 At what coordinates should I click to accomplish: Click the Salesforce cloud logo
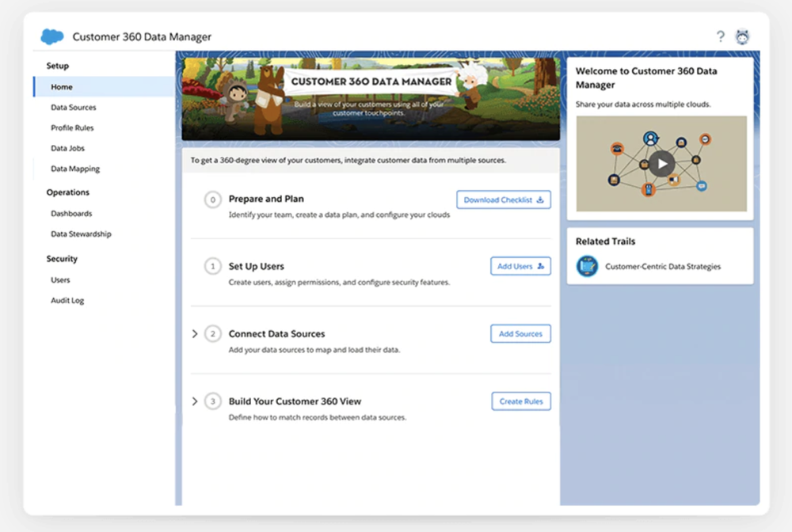click(x=52, y=36)
